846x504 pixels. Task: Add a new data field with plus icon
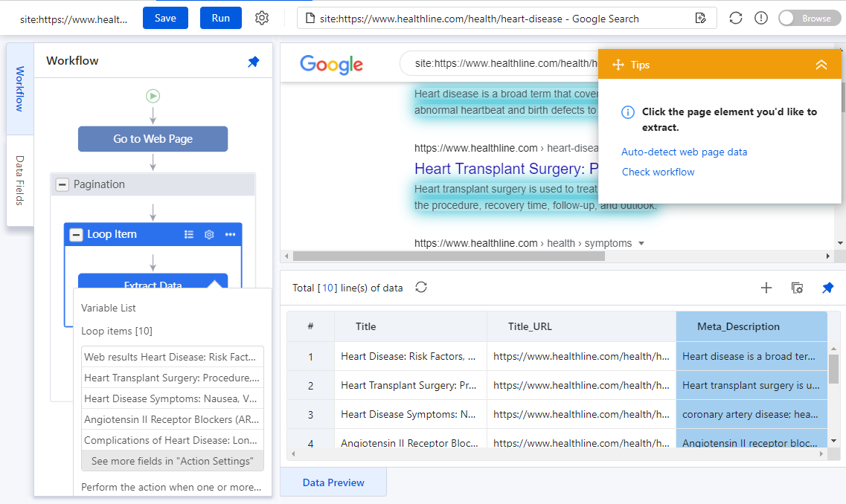(x=766, y=288)
